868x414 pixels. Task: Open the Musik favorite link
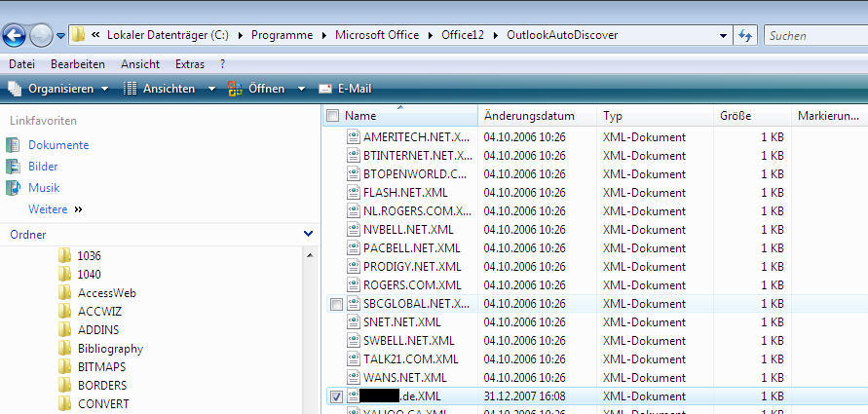click(44, 188)
